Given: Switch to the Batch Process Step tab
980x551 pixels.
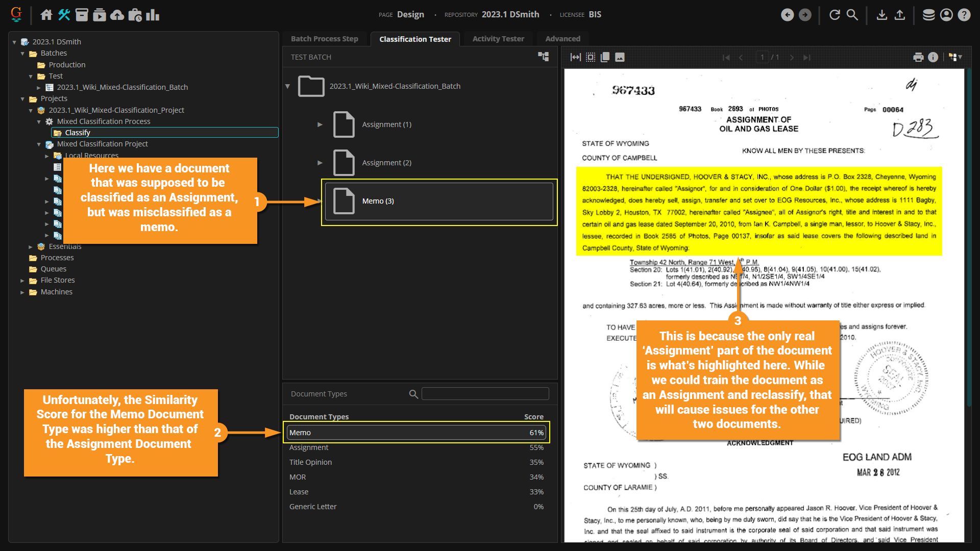Looking at the screenshot, I should click(x=324, y=39).
